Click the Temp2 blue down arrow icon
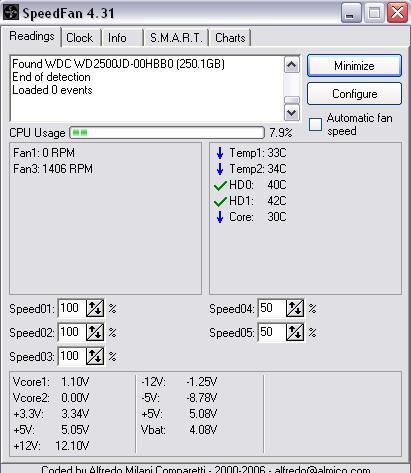 click(x=220, y=169)
